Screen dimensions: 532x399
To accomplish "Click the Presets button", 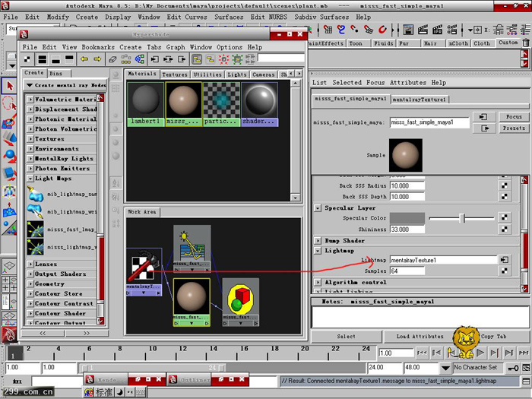I will click(x=514, y=128).
